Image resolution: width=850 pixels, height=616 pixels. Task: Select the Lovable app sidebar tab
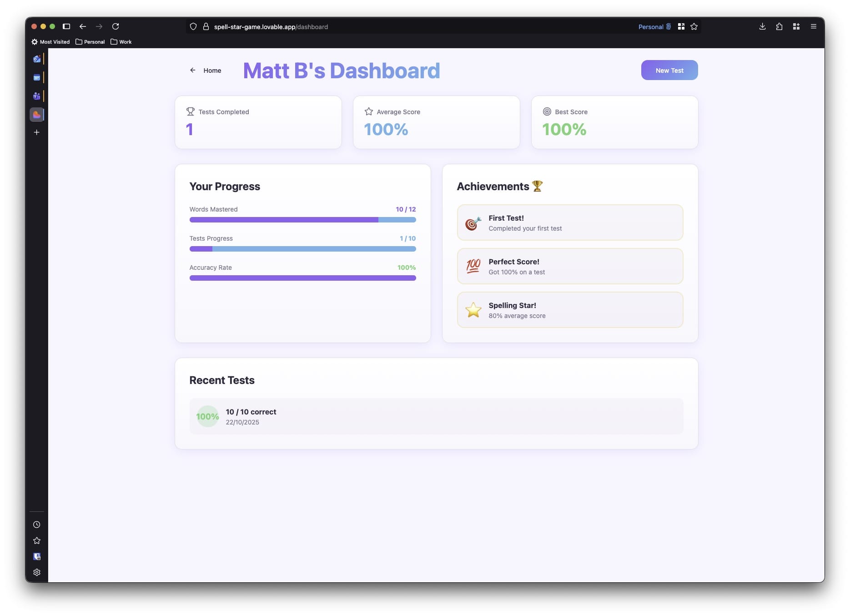pyautogui.click(x=37, y=115)
